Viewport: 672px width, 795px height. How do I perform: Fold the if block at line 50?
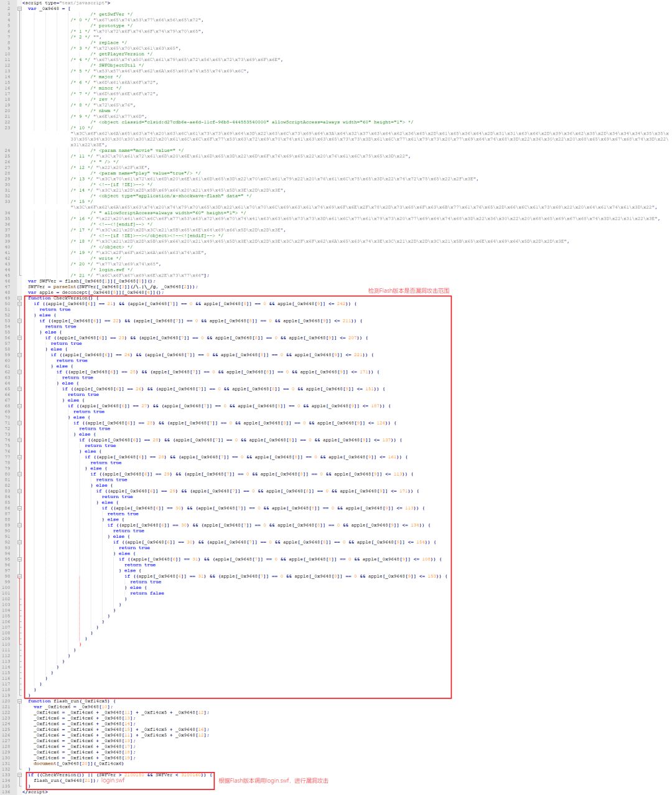[19, 304]
